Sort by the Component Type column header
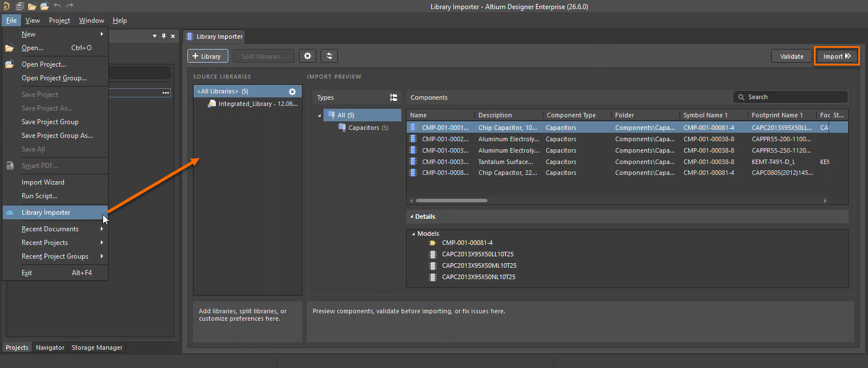This screenshot has height=368, width=868. pos(578,115)
